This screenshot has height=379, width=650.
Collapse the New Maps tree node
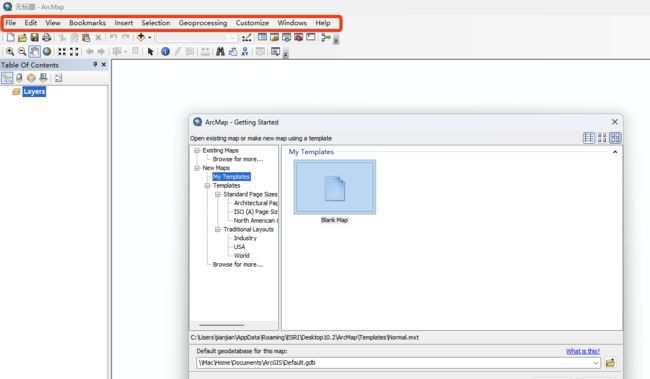point(197,168)
